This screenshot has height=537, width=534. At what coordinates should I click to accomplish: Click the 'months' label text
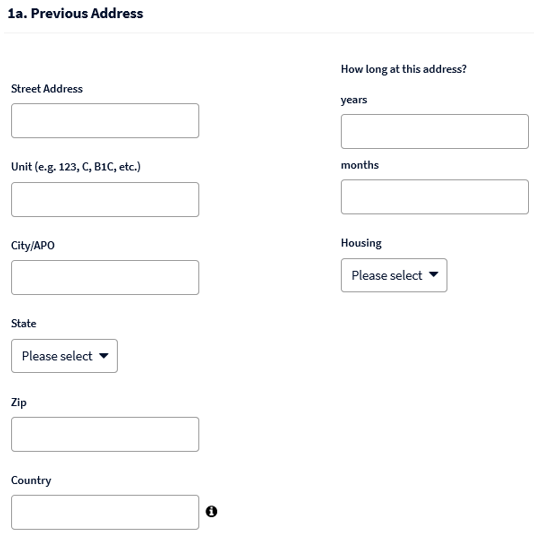pyautogui.click(x=360, y=165)
